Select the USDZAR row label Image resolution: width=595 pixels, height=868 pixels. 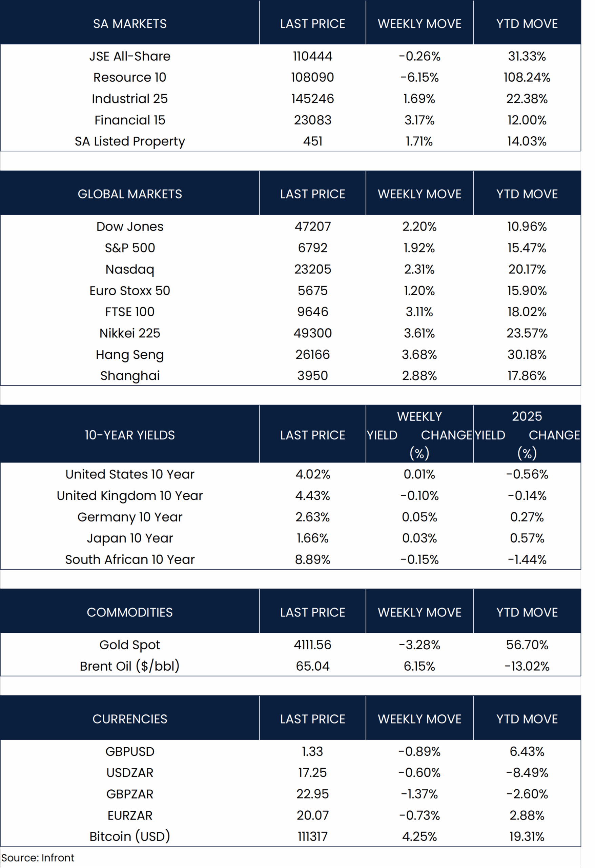coord(129,773)
